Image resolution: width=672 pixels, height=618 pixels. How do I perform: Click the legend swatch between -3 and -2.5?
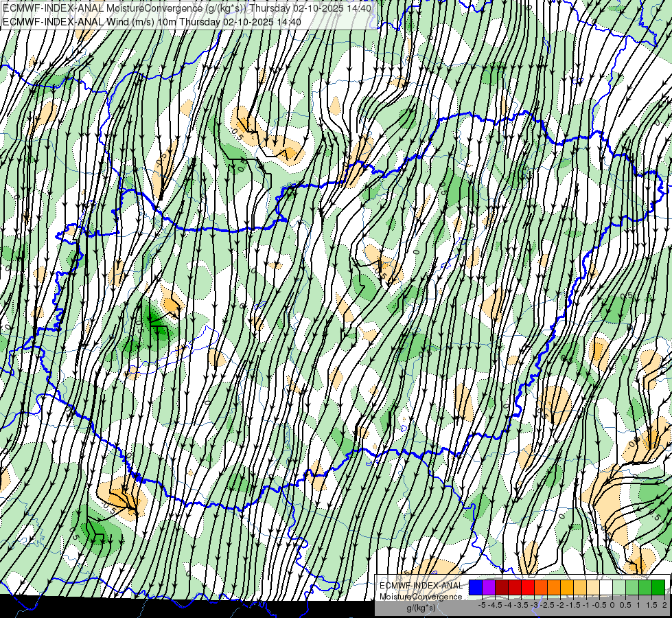pos(541,587)
